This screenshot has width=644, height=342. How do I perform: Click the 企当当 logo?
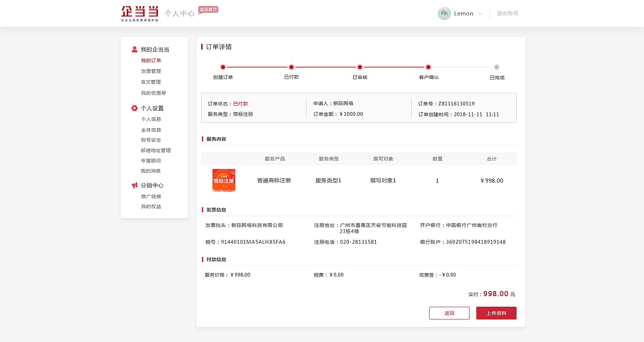tap(140, 14)
